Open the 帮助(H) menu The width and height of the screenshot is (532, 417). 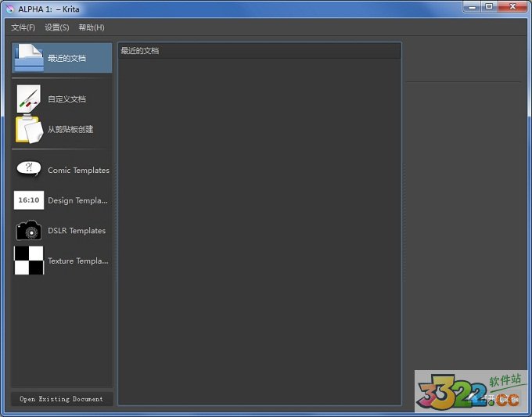tap(92, 27)
